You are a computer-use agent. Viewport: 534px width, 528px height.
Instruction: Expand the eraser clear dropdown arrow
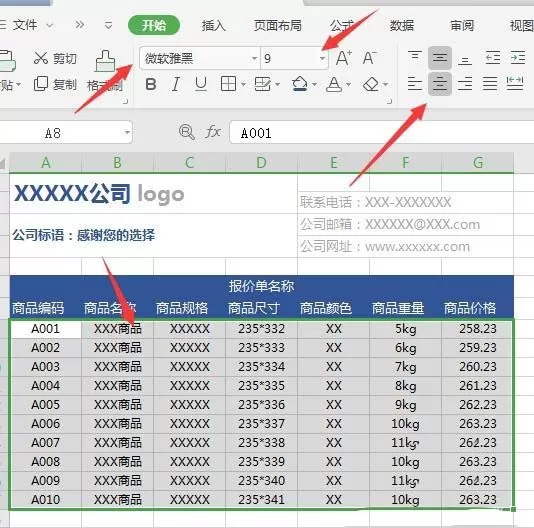pos(386,84)
